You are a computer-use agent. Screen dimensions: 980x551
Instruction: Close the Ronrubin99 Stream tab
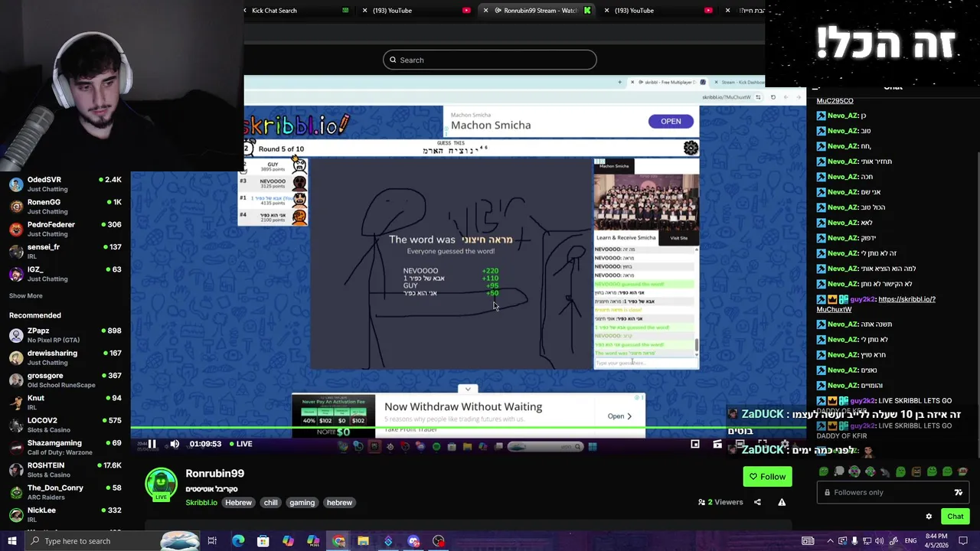click(485, 11)
